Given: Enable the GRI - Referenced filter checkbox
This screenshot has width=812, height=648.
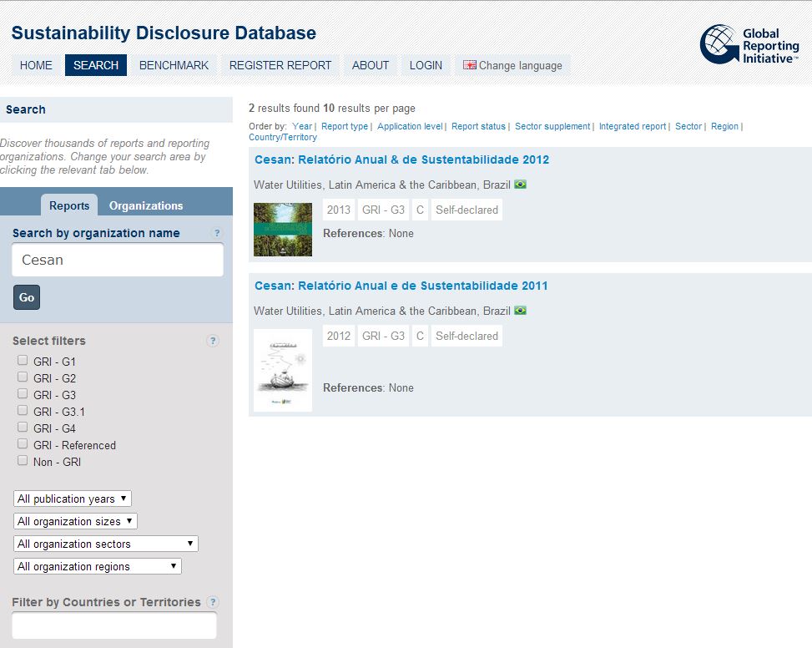Looking at the screenshot, I should point(23,444).
